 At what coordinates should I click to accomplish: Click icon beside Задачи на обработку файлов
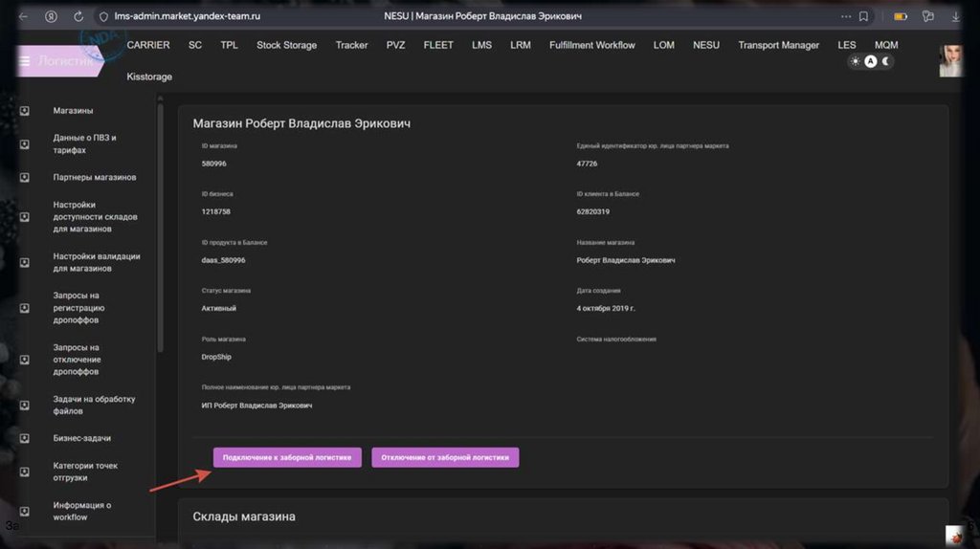point(24,406)
